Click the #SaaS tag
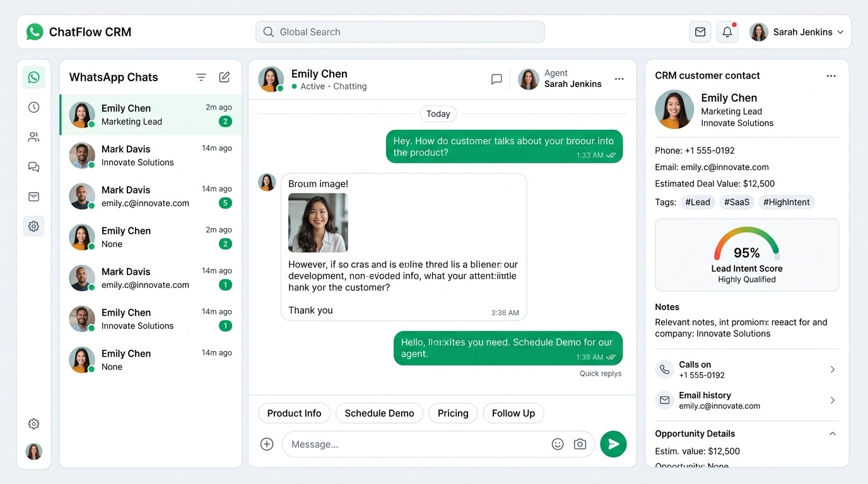The width and height of the screenshot is (868, 484). [x=737, y=202]
